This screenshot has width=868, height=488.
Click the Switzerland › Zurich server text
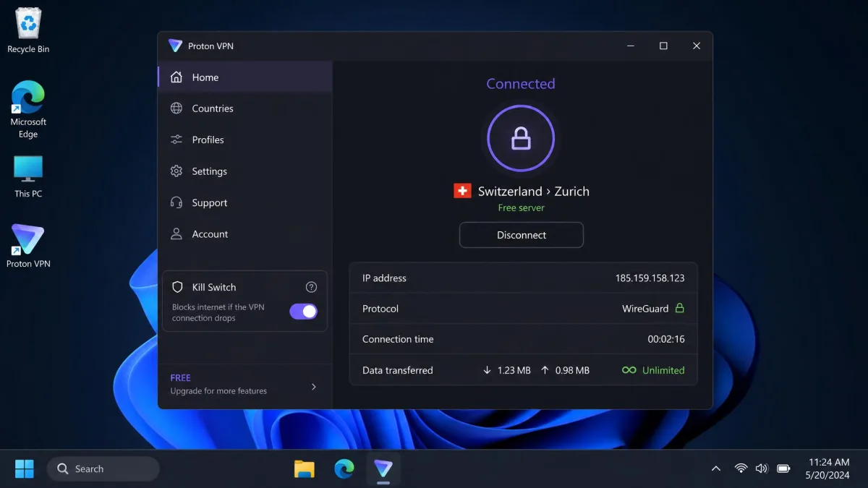click(x=534, y=191)
